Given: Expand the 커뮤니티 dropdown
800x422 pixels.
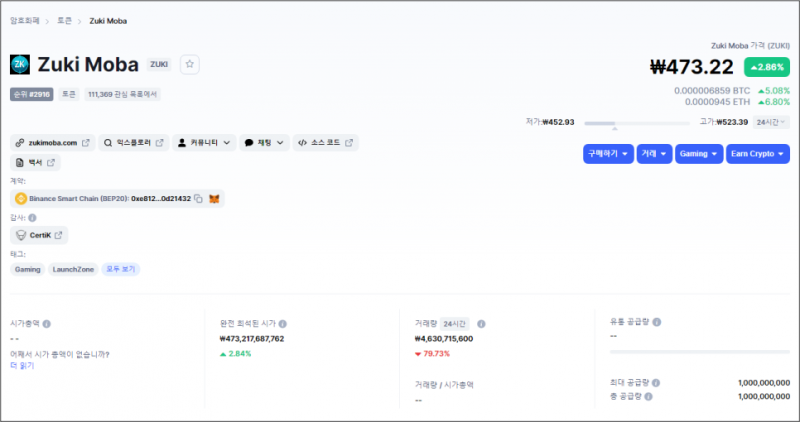Looking at the screenshot, I should (x=204, y=143).
